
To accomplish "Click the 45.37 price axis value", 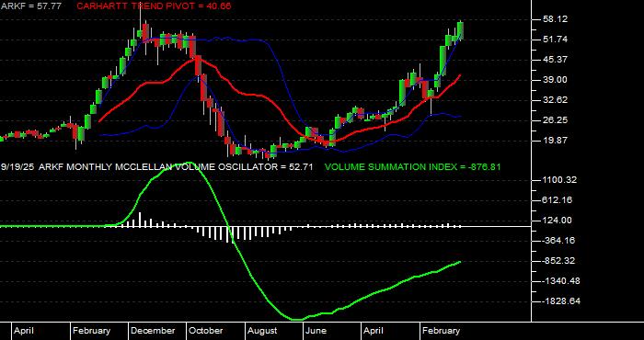I will [x=556, y=60].
